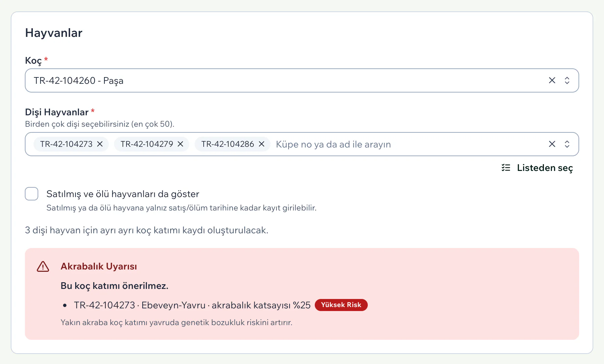The image size is (604, 364).
Task: Click the text 'Bu koç katımı önerilmez.'
Action: click(114, 286)
